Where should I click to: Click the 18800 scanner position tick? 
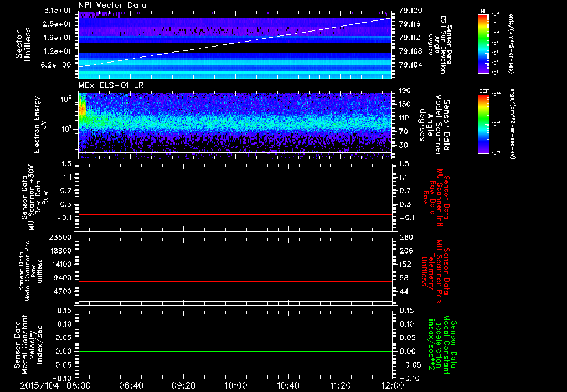60,251
